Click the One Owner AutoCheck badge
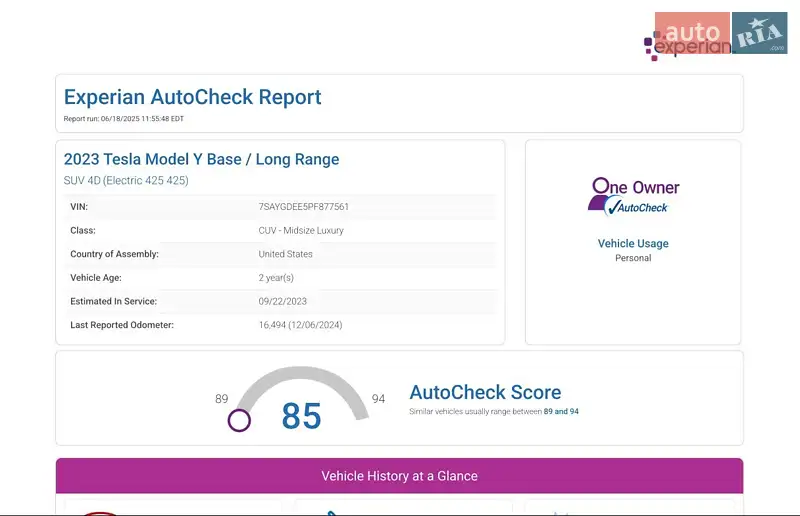The width and height of the screenshot is (800, 516). tap(633, 195)
